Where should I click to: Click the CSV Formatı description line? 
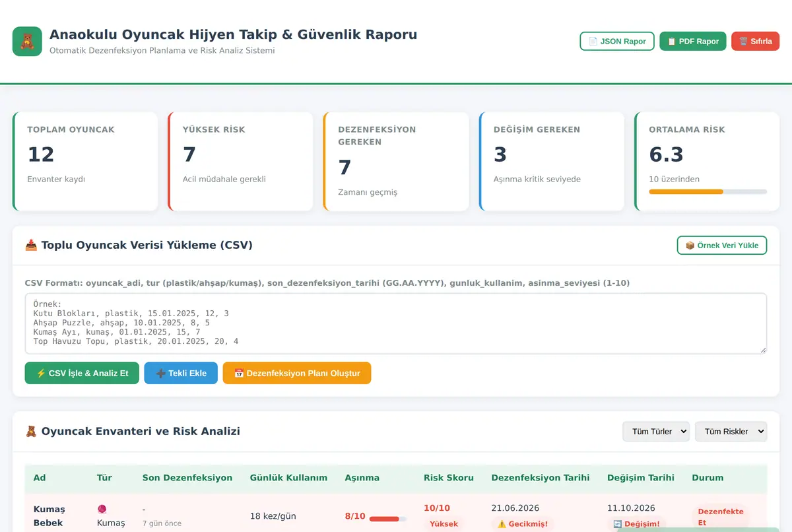327,283
